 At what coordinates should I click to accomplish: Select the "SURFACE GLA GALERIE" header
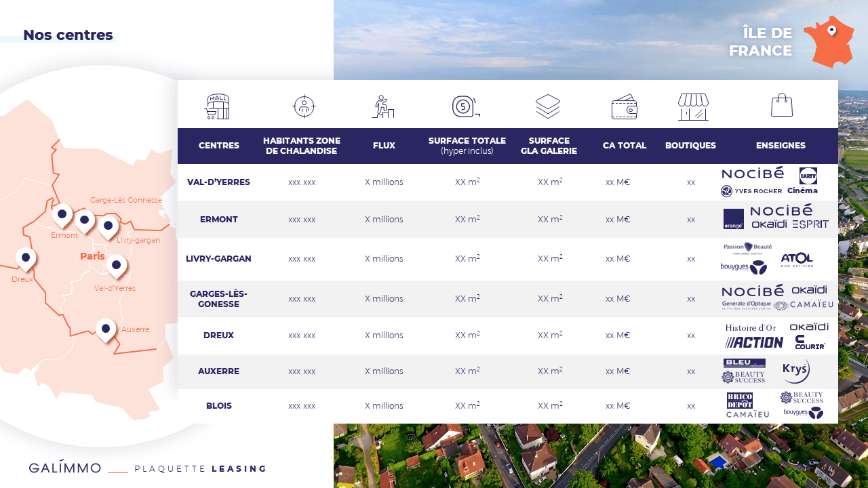coord(549,146)
